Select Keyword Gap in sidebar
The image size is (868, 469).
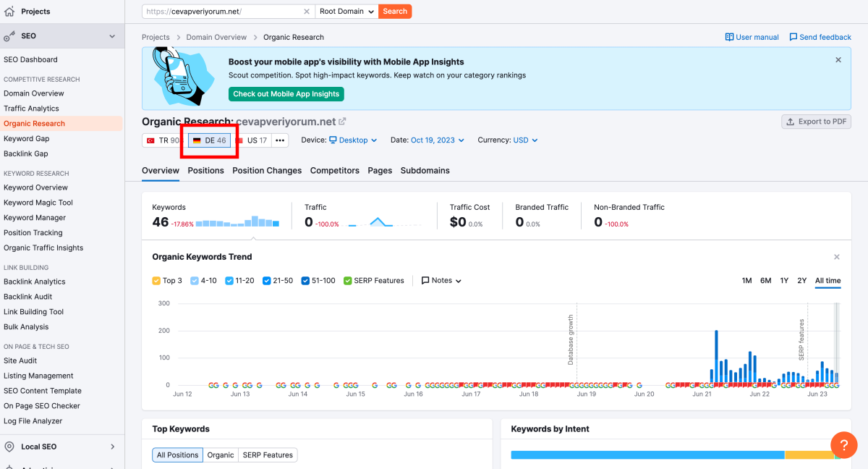(27, 138)
